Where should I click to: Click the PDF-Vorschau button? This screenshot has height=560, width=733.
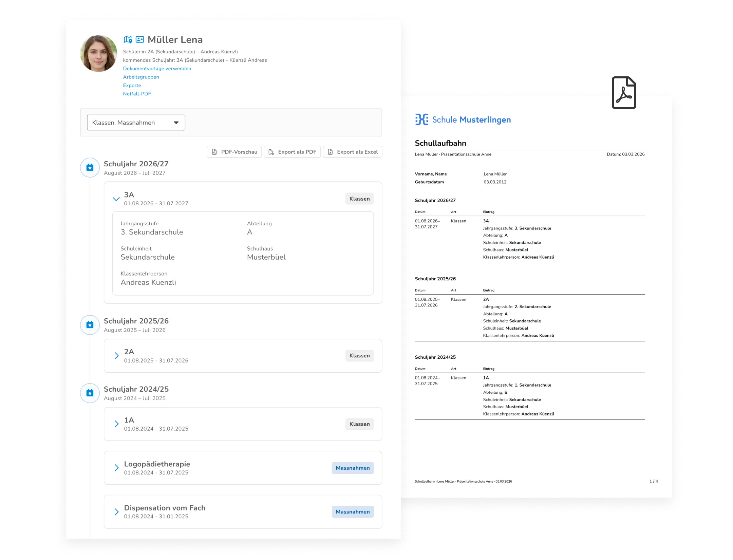234,152
